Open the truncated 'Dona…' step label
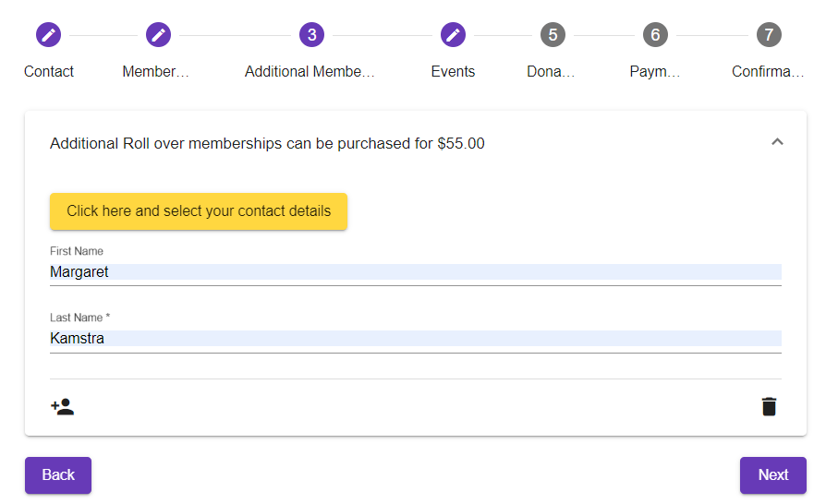826x504 pixels. 551,71
